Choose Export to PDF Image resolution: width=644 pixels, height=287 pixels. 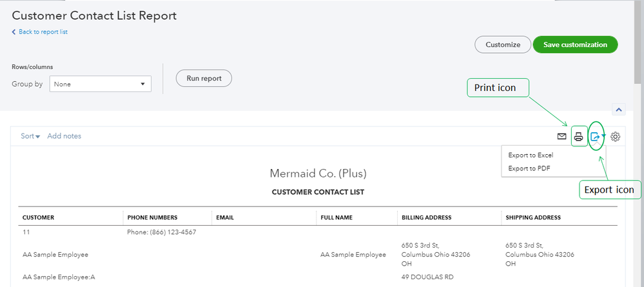point(529,168)
